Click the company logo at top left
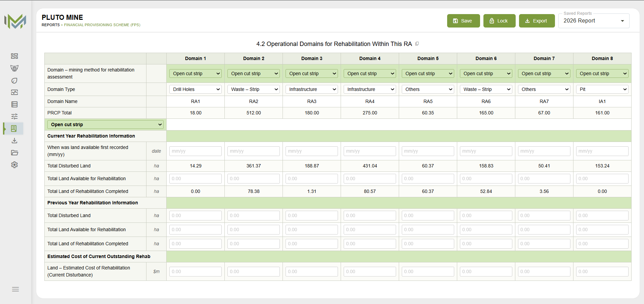Screen dimensions: 644x304 [x=15, y=21]
